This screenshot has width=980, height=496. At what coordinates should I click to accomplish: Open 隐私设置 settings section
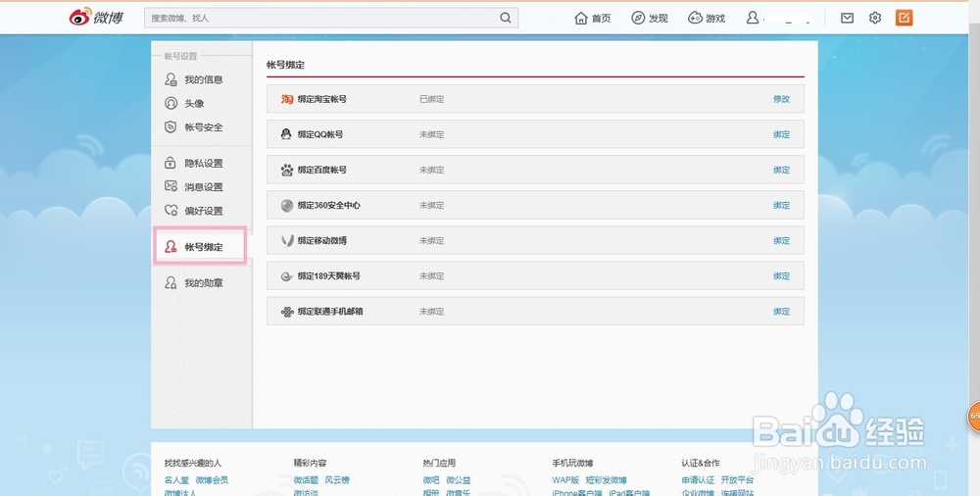click(204, 164)
